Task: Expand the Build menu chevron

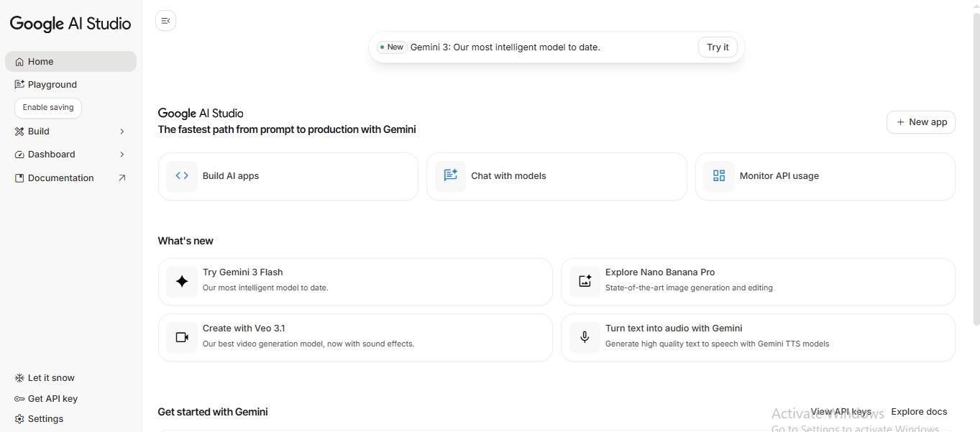Action: click(x=122, y=132)
